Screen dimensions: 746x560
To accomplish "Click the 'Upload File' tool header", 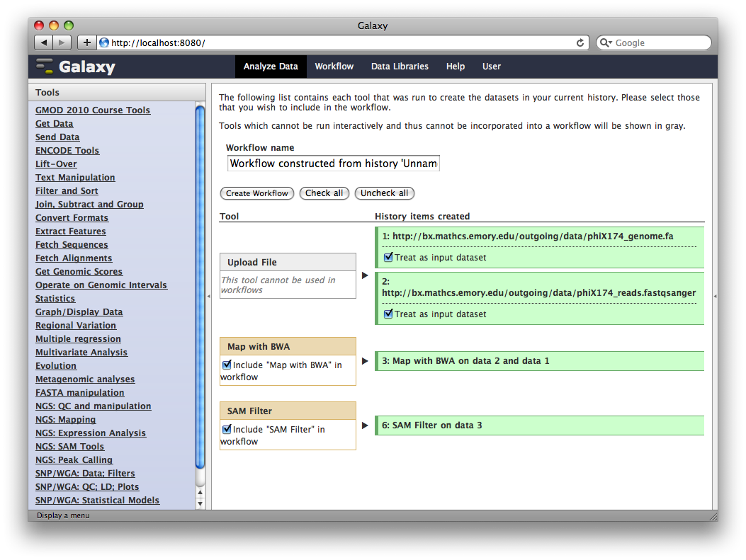I will (x=288, y=262).
